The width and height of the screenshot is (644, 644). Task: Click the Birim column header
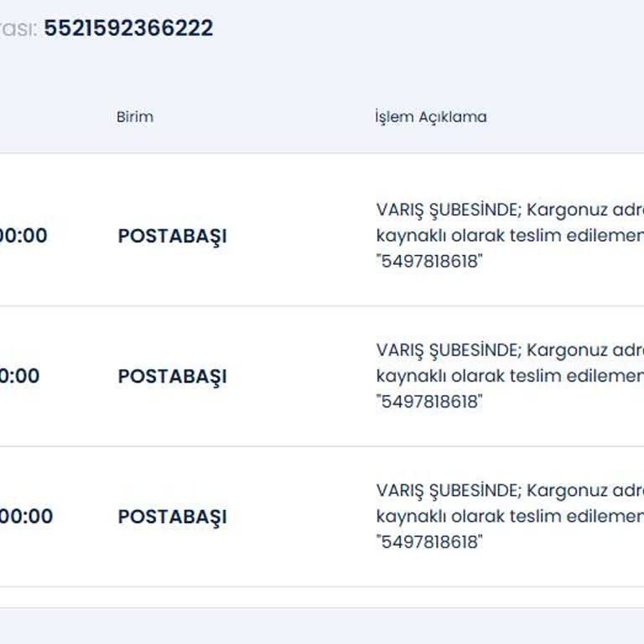click(x=135, y=117)
